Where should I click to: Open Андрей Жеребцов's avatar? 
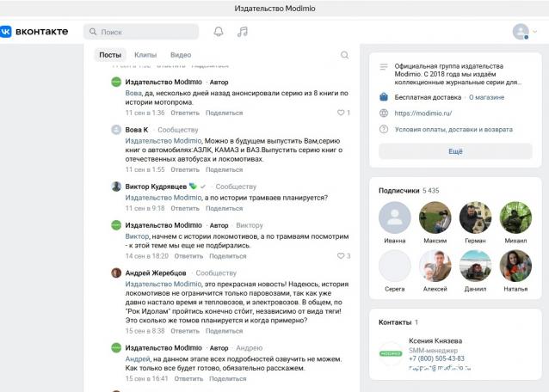coord(116,273)
